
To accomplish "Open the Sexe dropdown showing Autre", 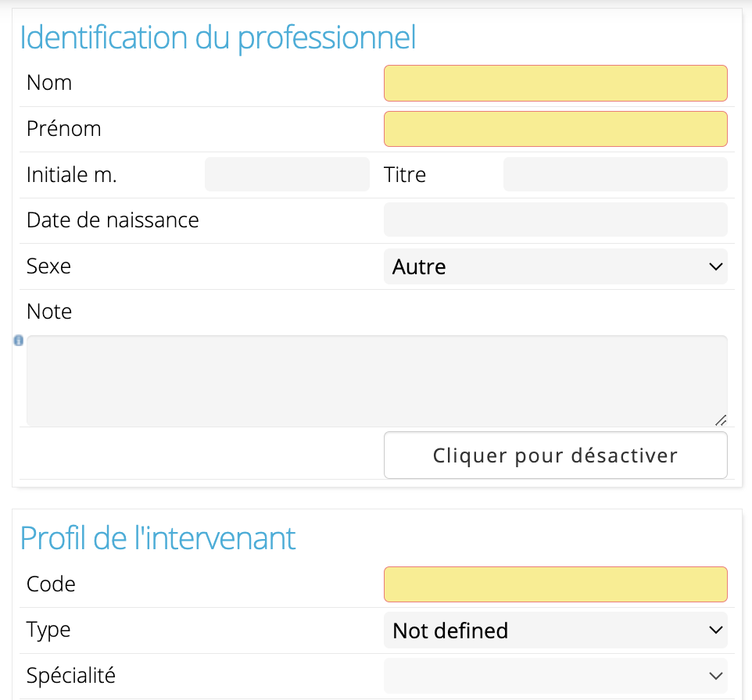I will coord(555,266).
